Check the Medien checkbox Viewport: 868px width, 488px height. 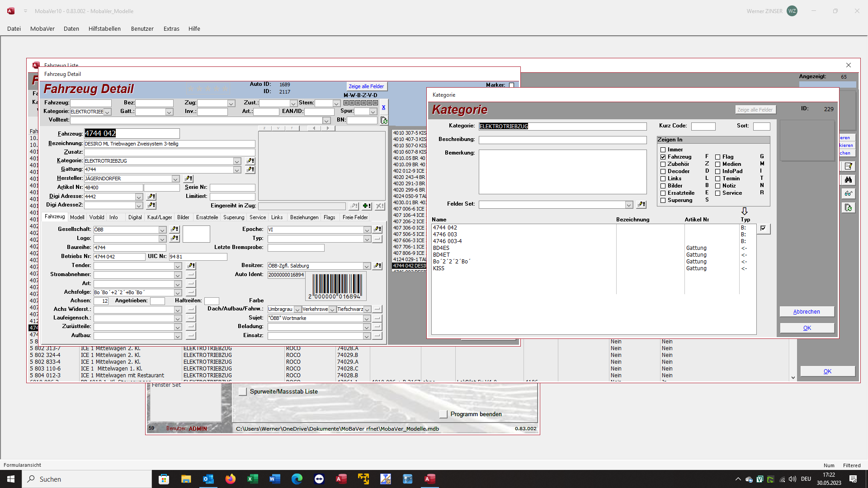pos(717,164)
